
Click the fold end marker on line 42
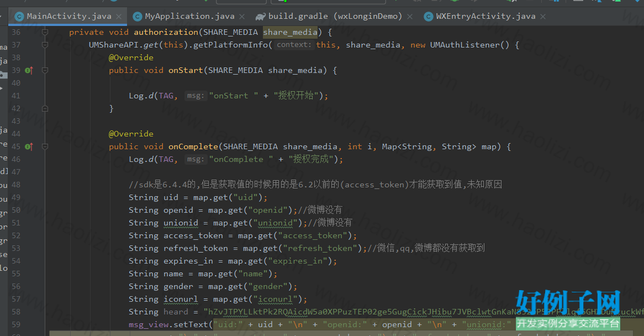45,109
